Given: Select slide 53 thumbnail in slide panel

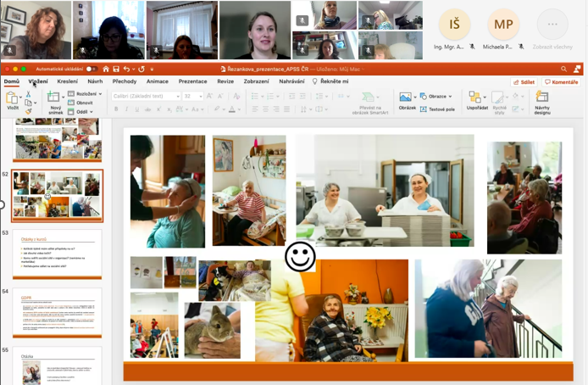Looking at the screenshot, I should tap(57, 254).
